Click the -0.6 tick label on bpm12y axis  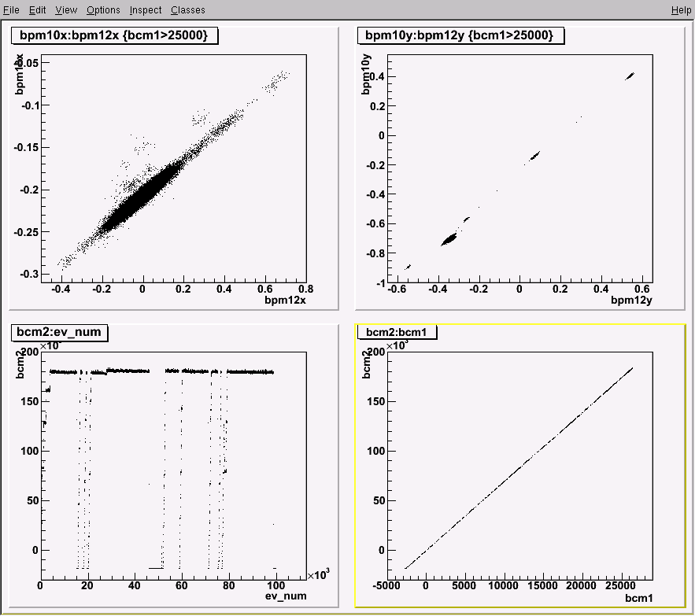point(396,290)
